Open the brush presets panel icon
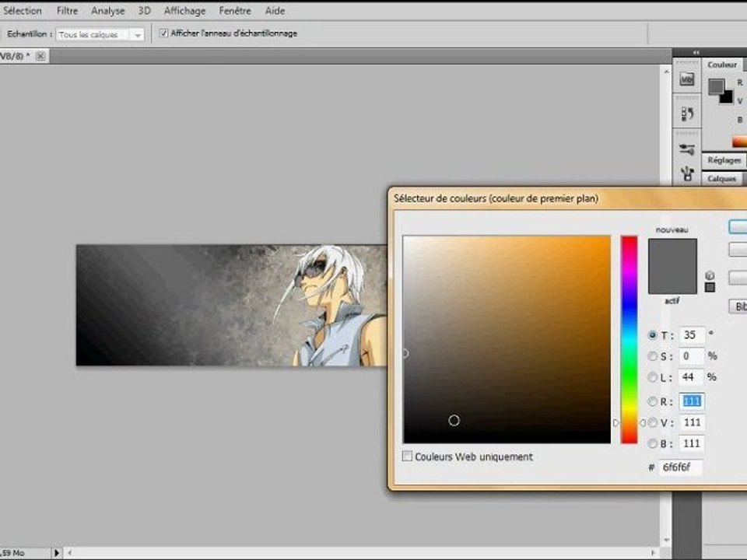The width and height of the screenshot is (747, 560). tap(686, 149)
